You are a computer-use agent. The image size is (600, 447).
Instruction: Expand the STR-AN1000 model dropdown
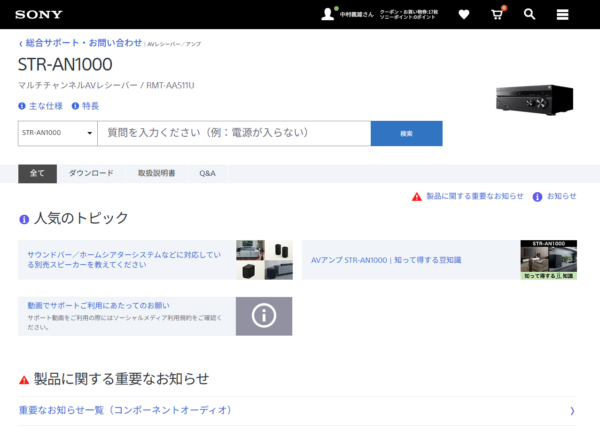click(57, 133)
